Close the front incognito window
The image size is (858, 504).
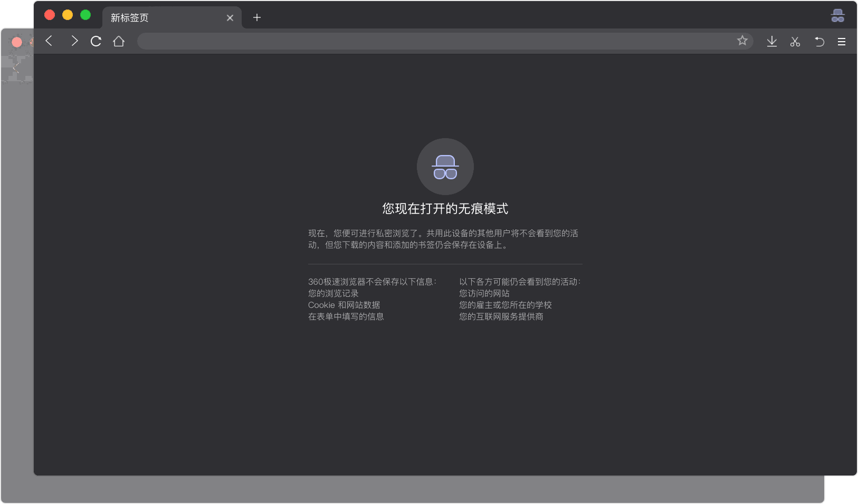point(50,15)
